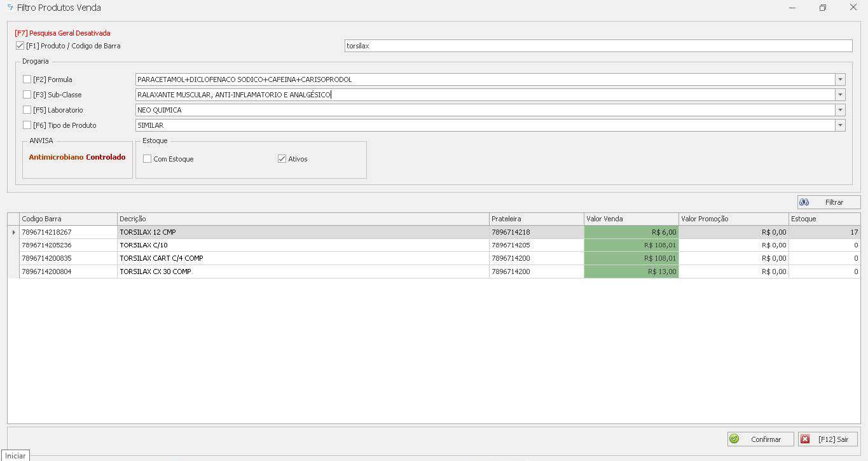
Task: Click the Antimicrobiano Controlado label
Action: (x=77, y=157)
